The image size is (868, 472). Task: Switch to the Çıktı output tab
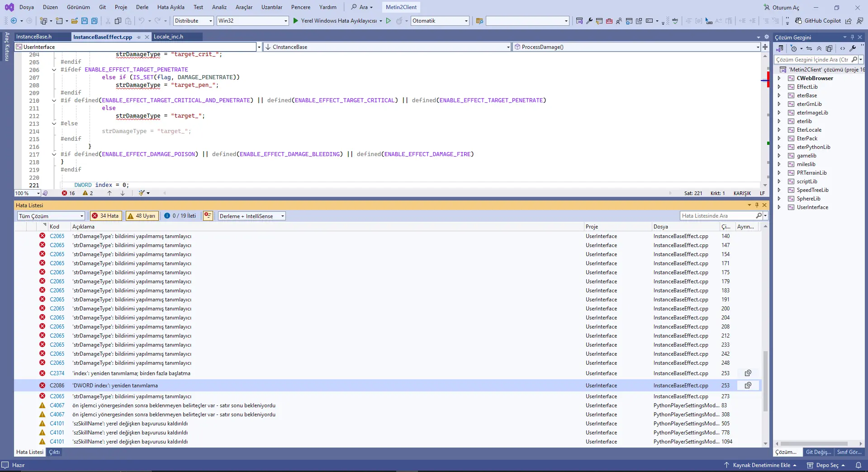click(x=54, y=452)
